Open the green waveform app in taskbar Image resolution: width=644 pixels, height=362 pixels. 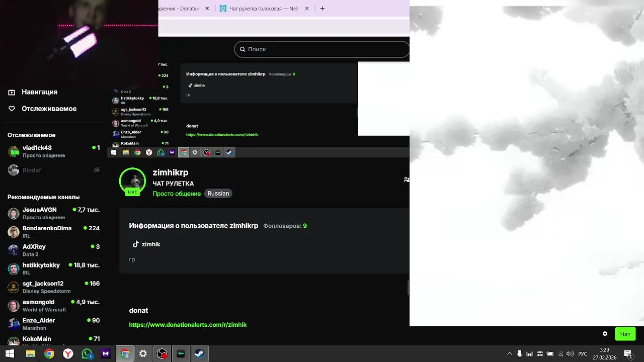[181, 354]
